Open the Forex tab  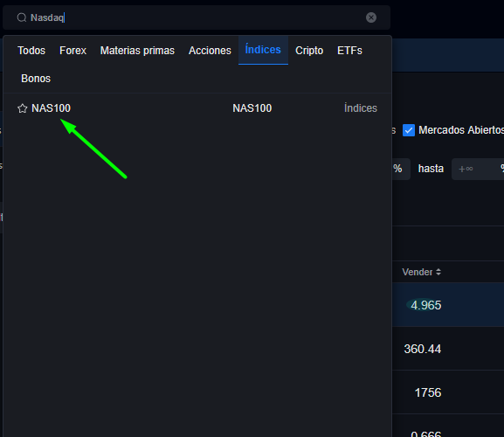(73, 51)
